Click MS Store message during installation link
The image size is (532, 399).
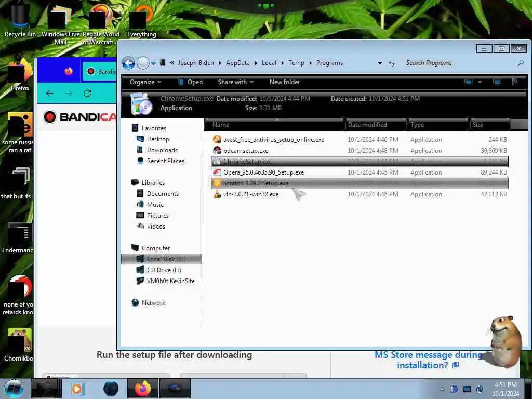[428, 360]
